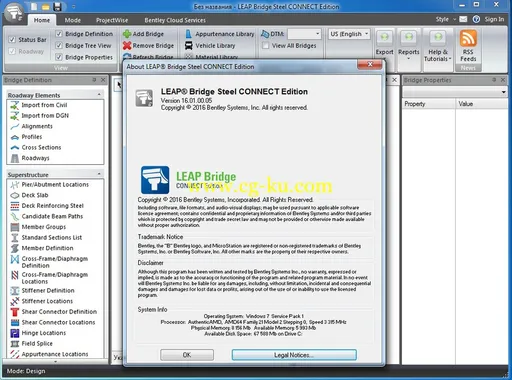
Task: Open Hinge Locations
Action: 44,333
